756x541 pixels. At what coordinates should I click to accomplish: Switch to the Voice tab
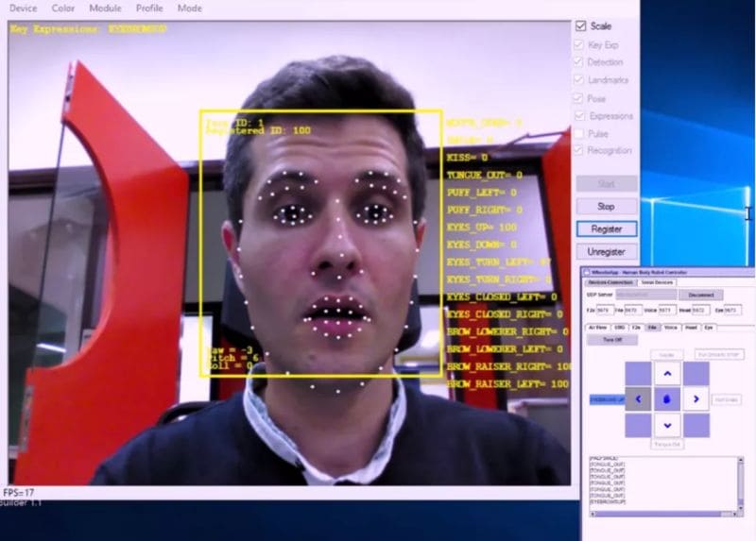click(x=671, y=327)
